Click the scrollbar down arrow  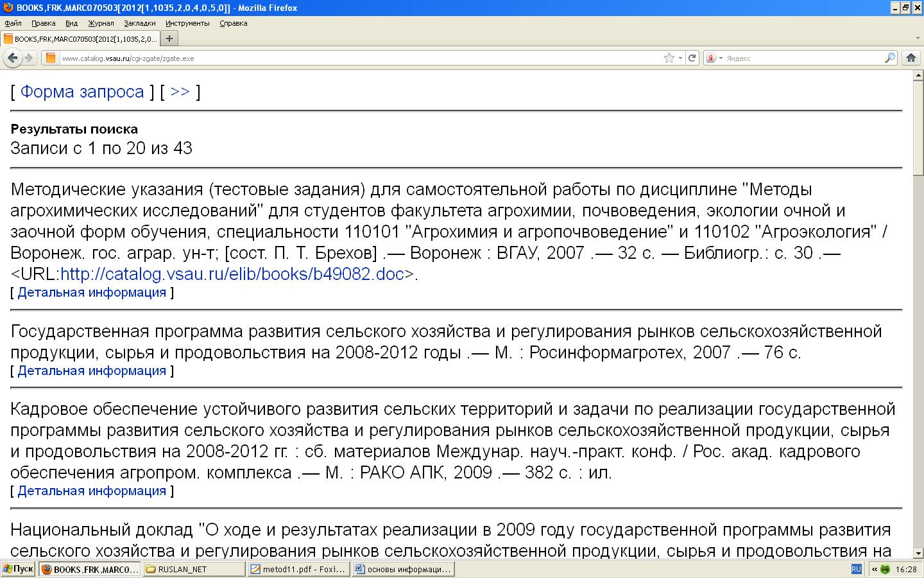click(918, 552)
